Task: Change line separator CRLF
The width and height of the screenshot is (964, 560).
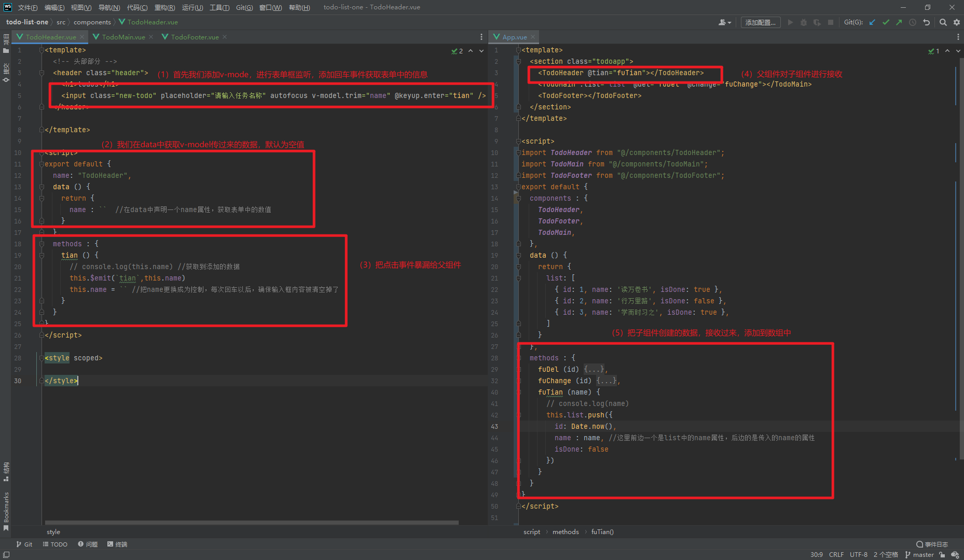Action: click(x=836, y=555)
